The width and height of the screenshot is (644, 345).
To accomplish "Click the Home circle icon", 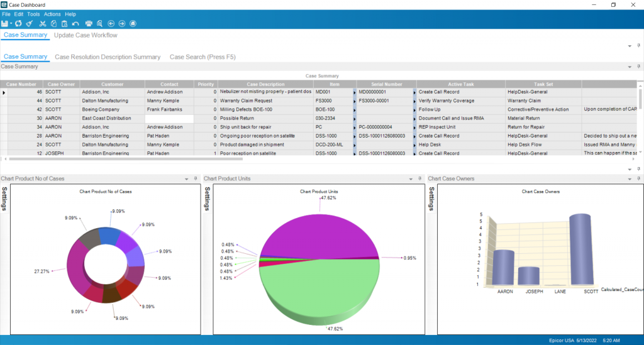I will coord(133,24).
